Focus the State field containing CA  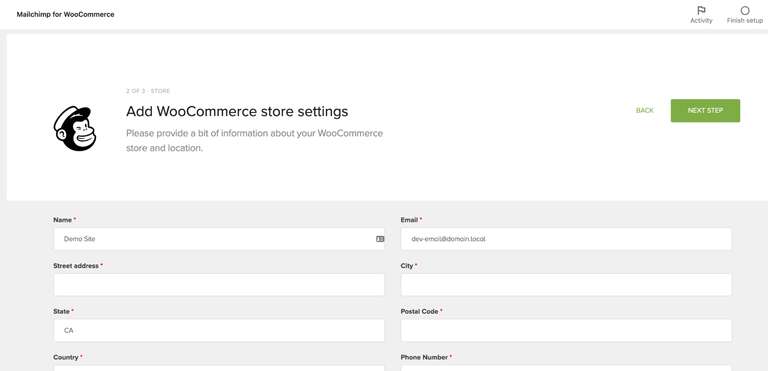coord(219,330)
